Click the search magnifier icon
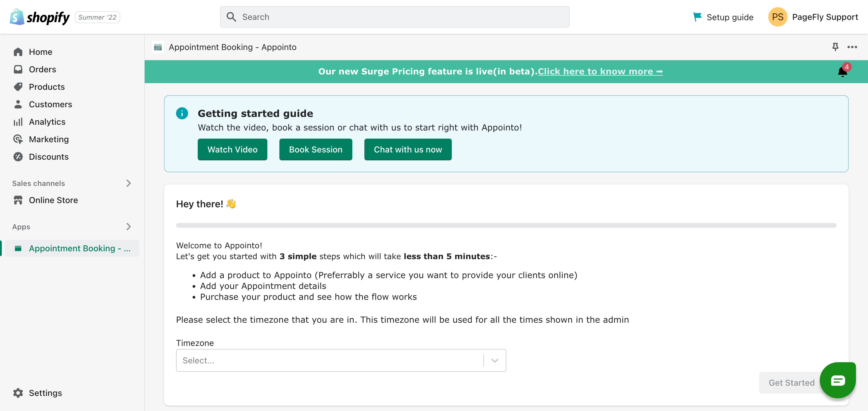The image size is (868, 411). coord(231,17)
